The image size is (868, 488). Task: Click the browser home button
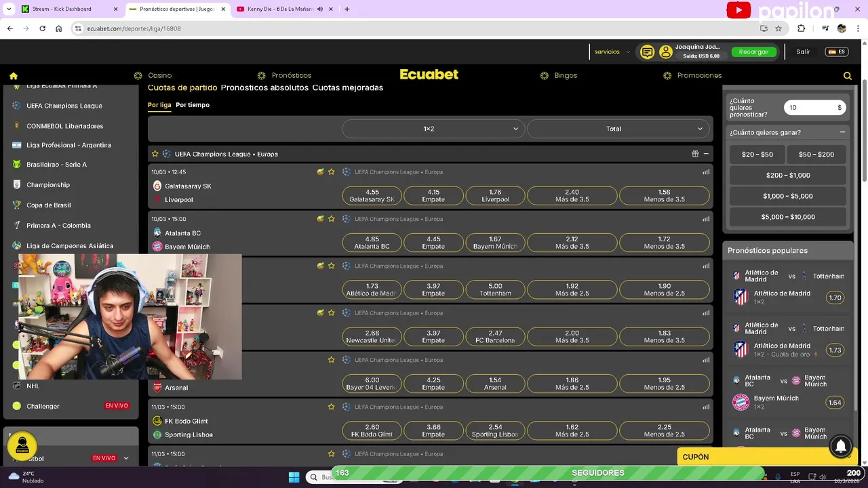click(x=59, y=28)
